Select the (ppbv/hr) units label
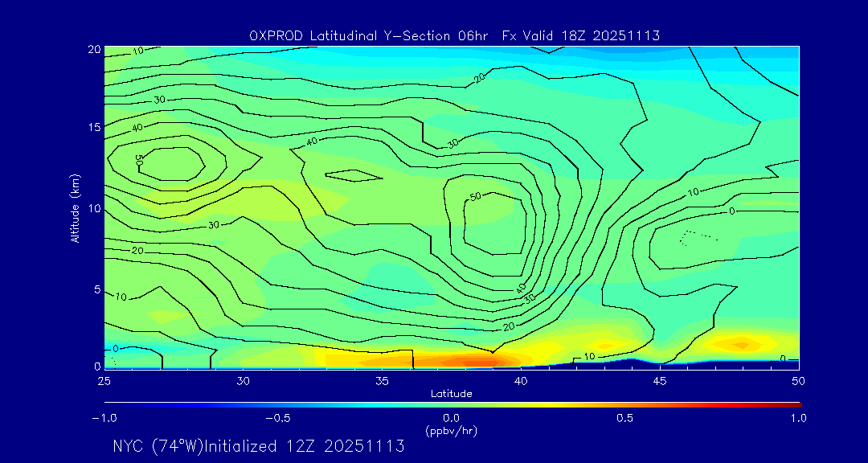The image size is (868, 463). (452, 429)
